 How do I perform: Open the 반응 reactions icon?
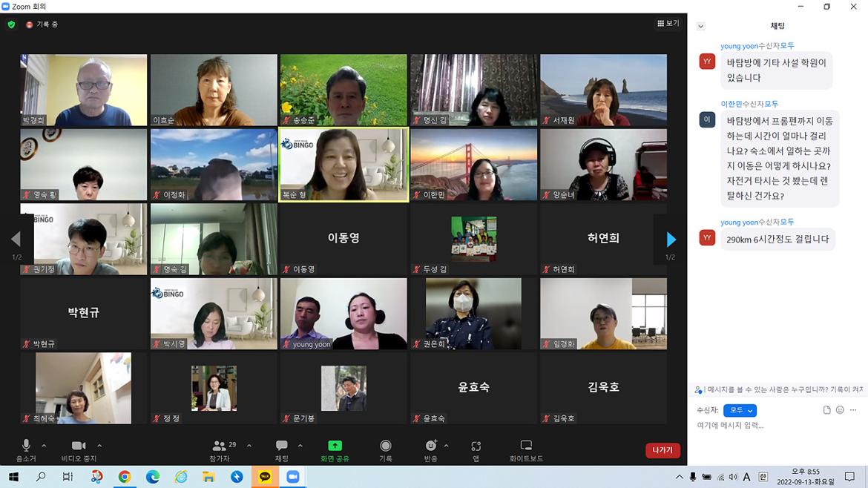pyautogui.click(x=431, y=446)
